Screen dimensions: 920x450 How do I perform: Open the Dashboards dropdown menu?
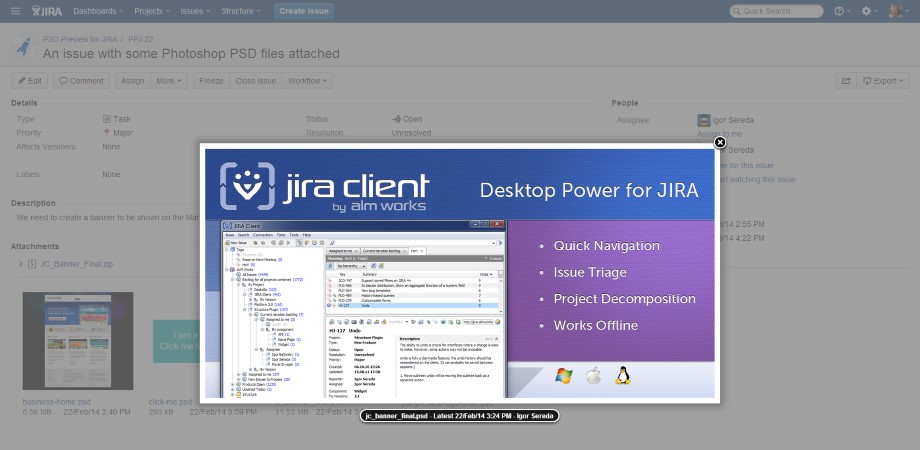98,11
